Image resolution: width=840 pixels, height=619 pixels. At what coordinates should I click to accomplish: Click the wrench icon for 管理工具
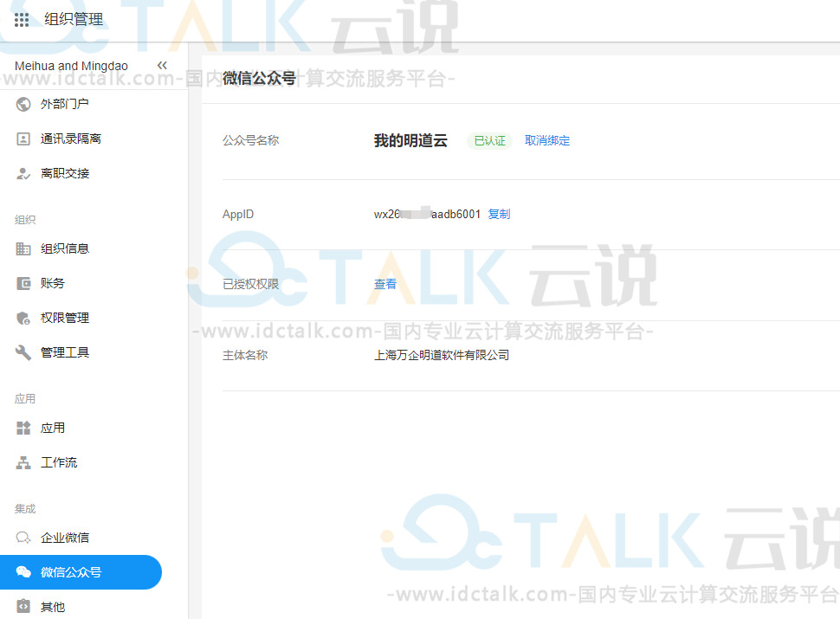click(x=23, y=352)
